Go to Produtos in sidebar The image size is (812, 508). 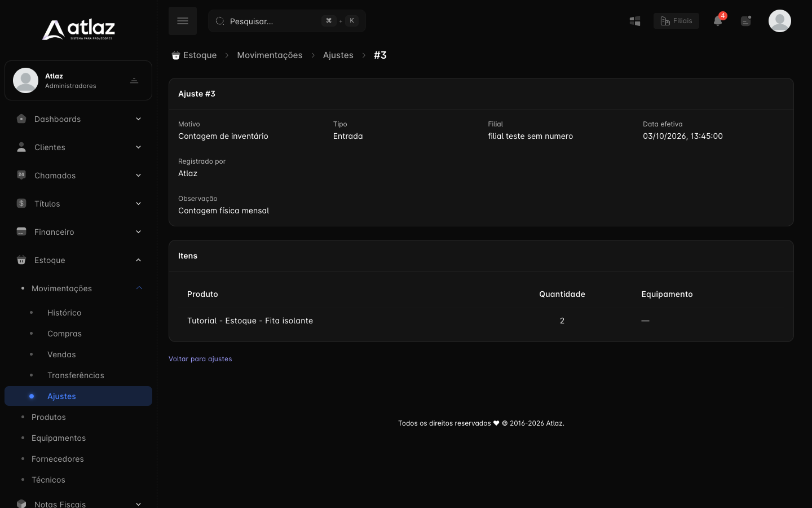(x=48, y=417)
